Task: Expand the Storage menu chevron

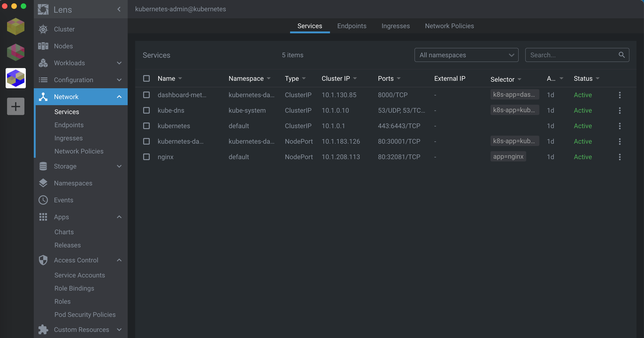Action: (x=119, y=166)
